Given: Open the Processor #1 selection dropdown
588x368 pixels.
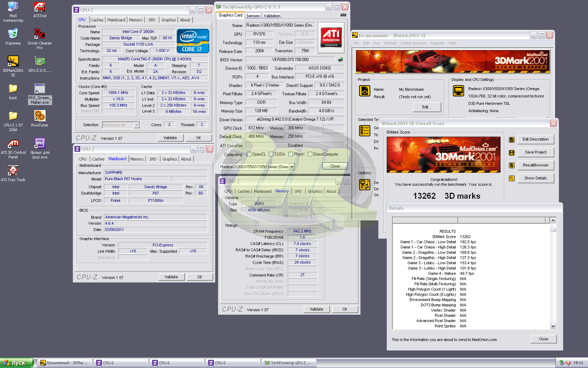Looking at the screenshot, I should [x=136, y=125].
